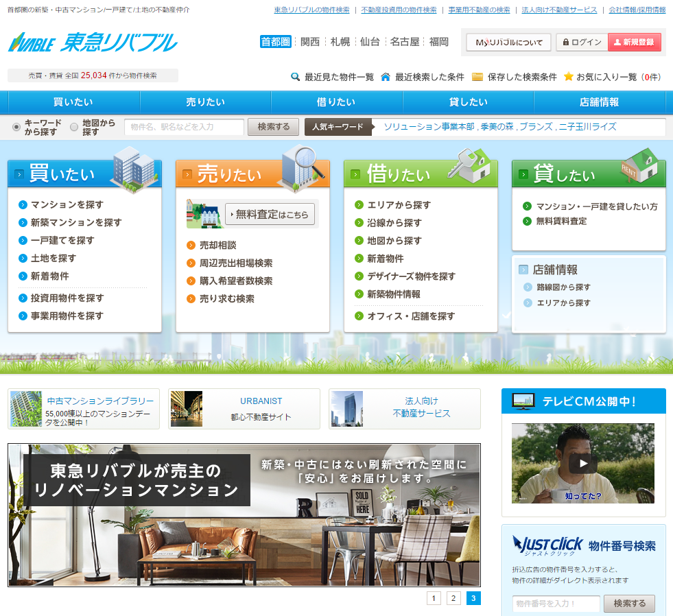The image size is (673, 616).
Task: Click the green bullet icon next to 無料賃料査定
Action: click(x=527, y=221)
